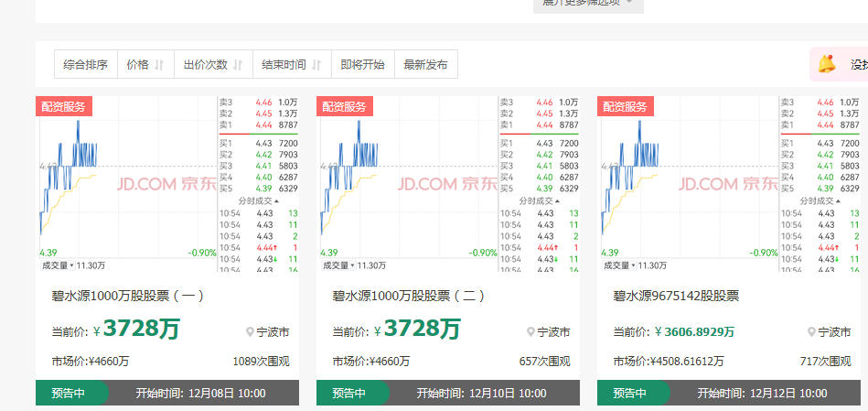Click 配资服务 tag on 股票（一）card
This screenshot has width=868, height=411.
coord(64,106)
